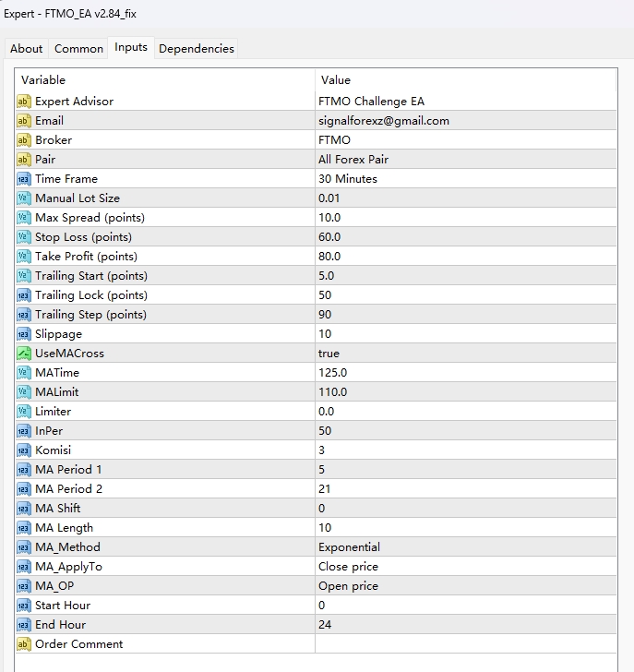Select the Max Spread value 10.0

(329, 218)
